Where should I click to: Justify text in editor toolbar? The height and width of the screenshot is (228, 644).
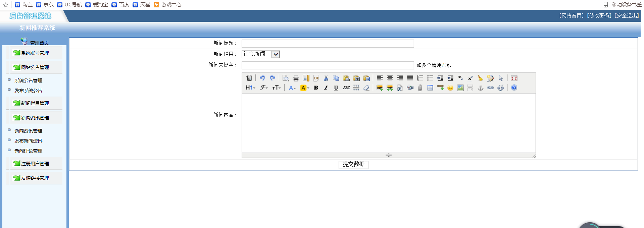coord(410,78)
